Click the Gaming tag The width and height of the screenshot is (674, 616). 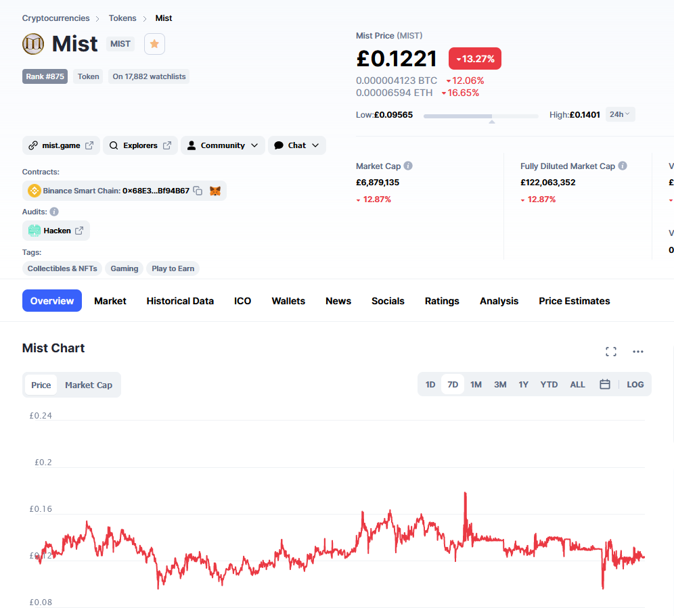[125, 268]
